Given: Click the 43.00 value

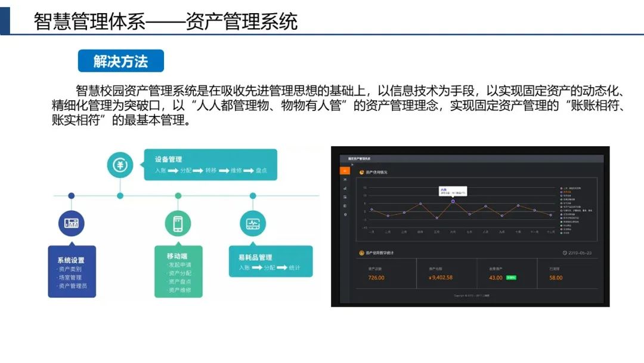Looking at the screenshot, I should 496,278.
